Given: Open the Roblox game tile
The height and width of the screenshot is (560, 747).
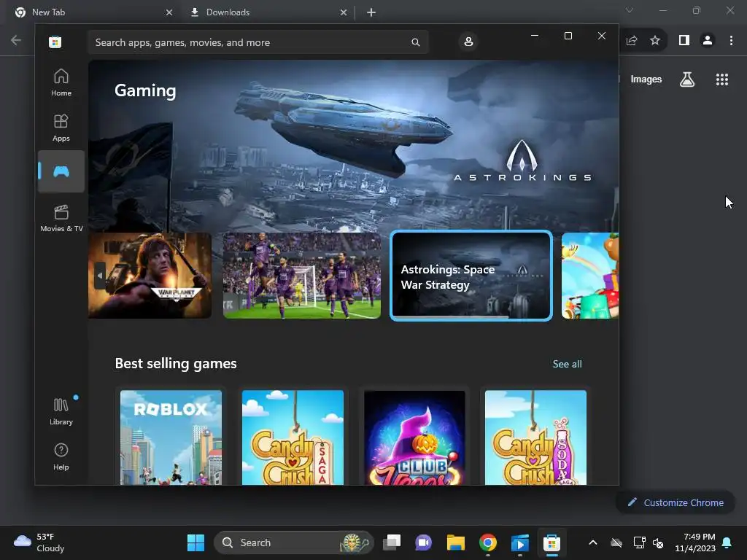Looking at the screenshot, I should click(171, 437).
